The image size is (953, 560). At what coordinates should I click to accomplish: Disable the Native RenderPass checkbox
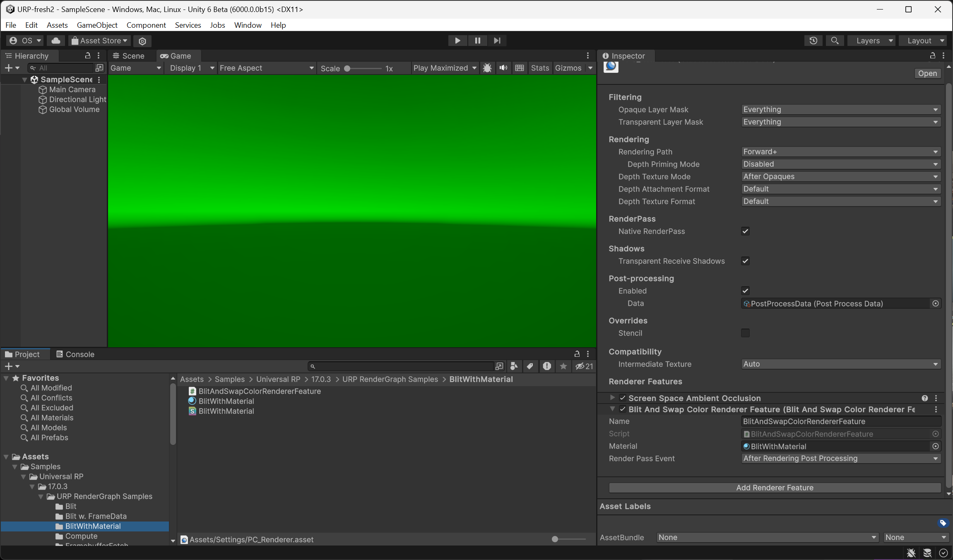click(x=746, y=231)
